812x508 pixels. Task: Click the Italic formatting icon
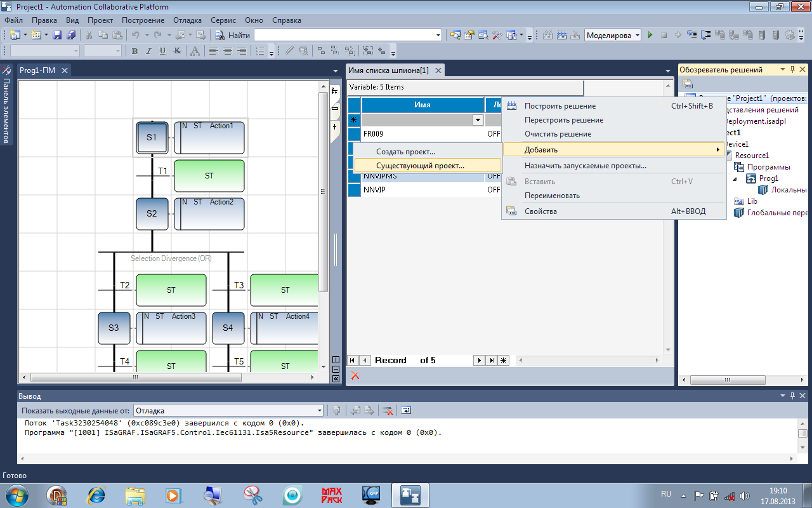pos(148,51)
